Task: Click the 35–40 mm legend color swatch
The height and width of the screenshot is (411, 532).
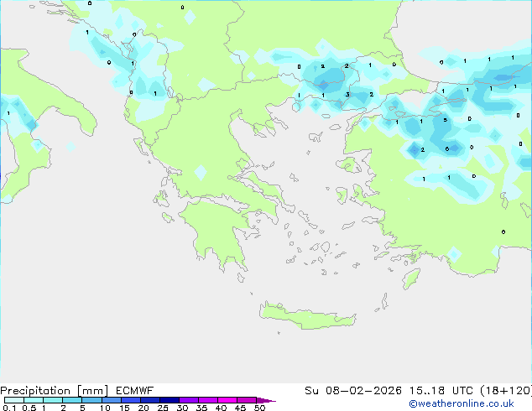Action: (x=208, y=400)
